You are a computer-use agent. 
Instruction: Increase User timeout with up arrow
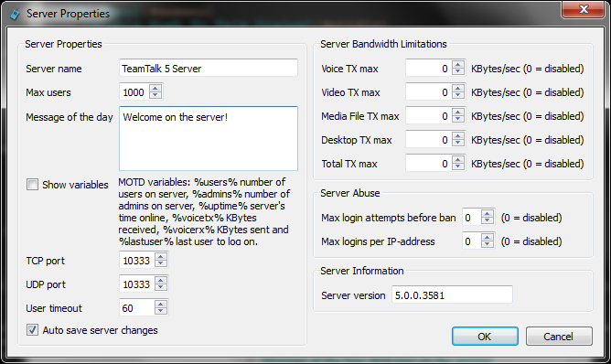(x=161, y=304)
